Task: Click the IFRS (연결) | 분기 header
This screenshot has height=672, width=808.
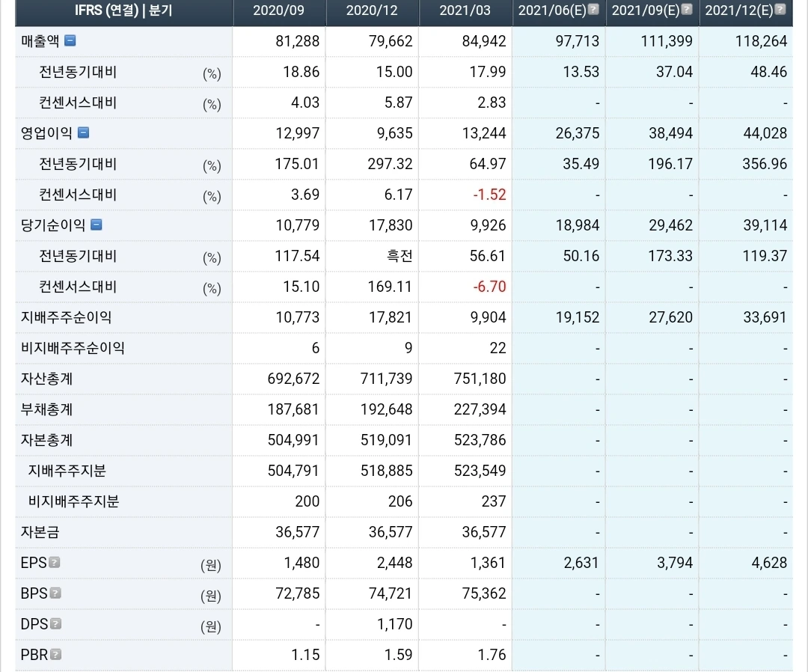Action: (123, 10)
